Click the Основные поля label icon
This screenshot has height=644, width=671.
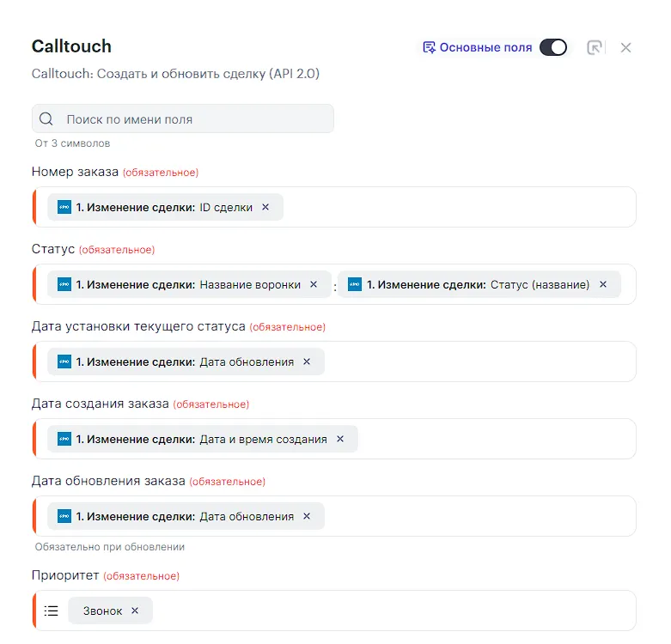coord(429,48)
